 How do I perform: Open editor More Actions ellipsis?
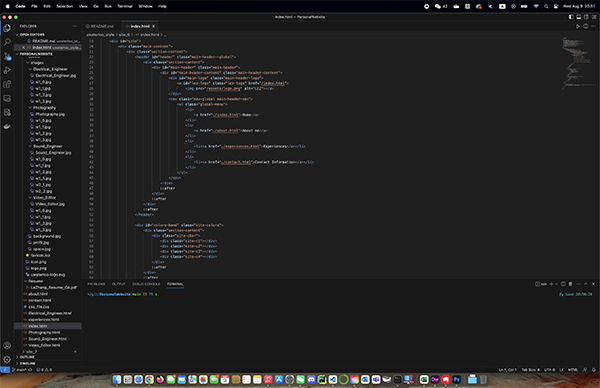(593, 26)
